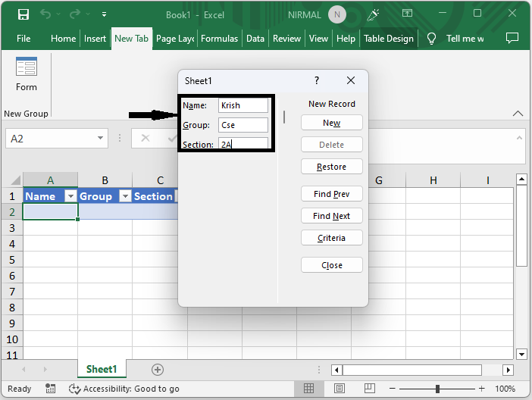Click the Section field containing 2A

point(243,143)
